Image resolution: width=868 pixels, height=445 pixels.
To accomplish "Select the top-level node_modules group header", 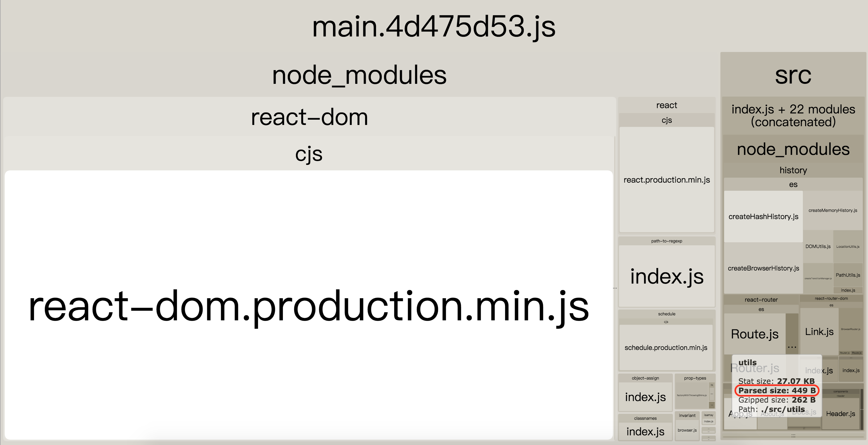I will [x=359, y=75].
